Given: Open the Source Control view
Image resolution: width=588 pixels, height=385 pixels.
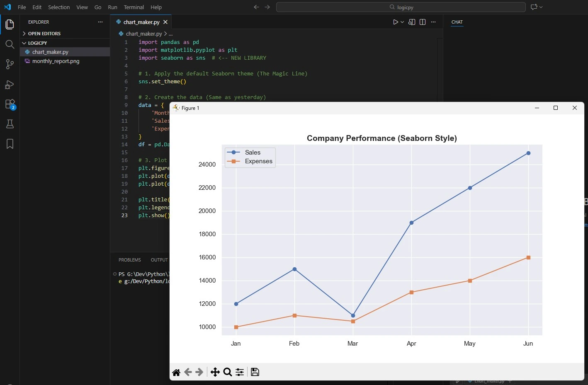Looking at the screenshot, I should [x=10, y=64].
